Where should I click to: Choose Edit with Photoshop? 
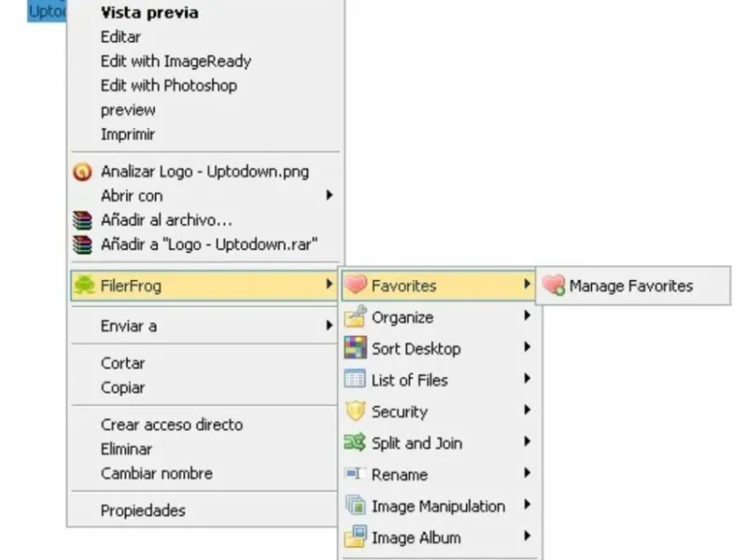pos(169,85)
